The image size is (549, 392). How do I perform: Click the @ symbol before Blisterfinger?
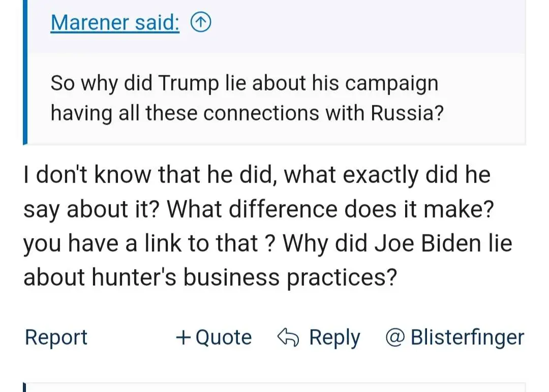point(394,338)
